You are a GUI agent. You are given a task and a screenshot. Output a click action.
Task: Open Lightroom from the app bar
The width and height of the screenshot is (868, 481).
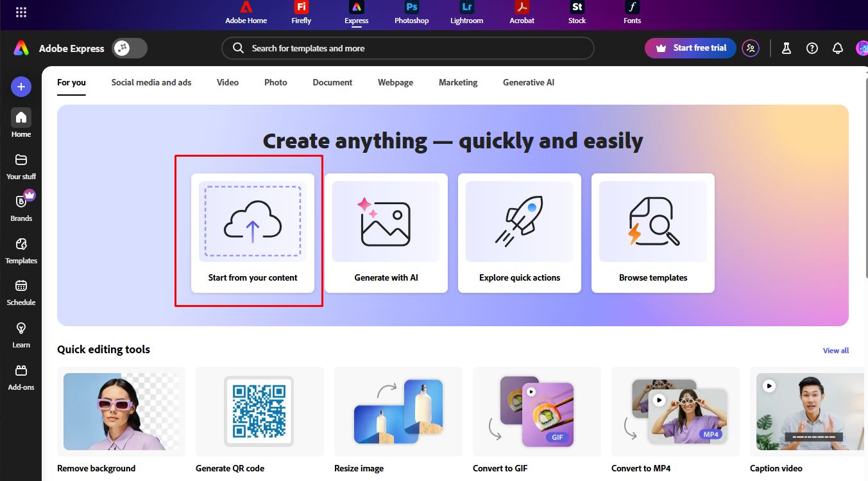point(466,13)
